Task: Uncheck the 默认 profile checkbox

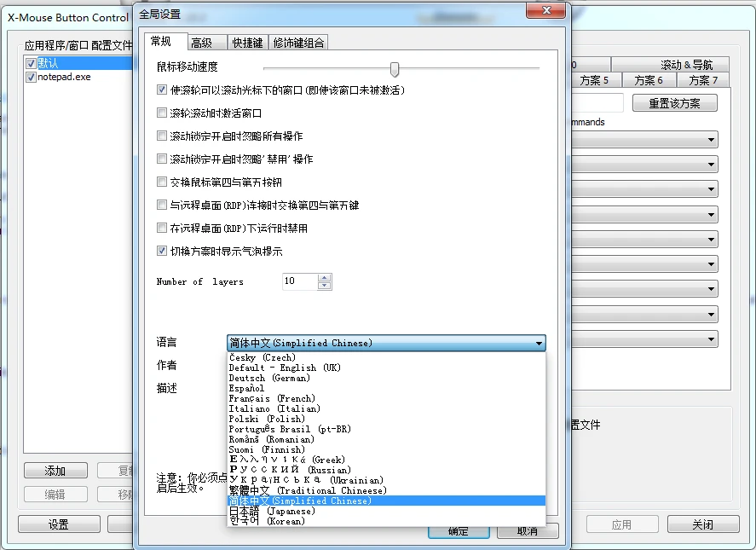Action: pyautogui.click(x=32, y=63)
